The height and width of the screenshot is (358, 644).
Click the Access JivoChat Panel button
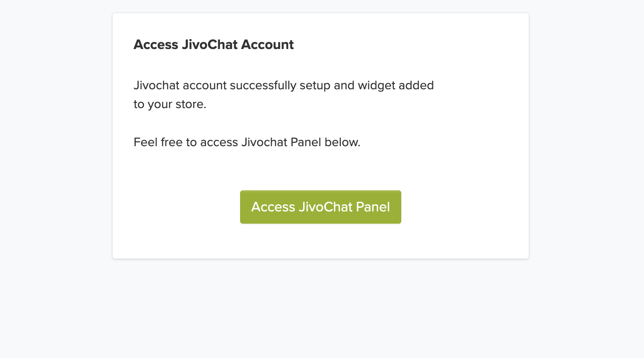pos(320,207)
